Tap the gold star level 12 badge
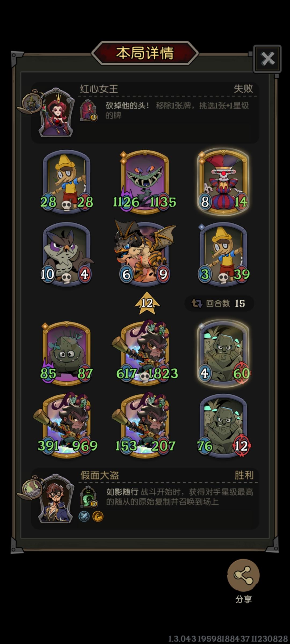The height and width of the screenshot is (644, 290). pos(147,303)
